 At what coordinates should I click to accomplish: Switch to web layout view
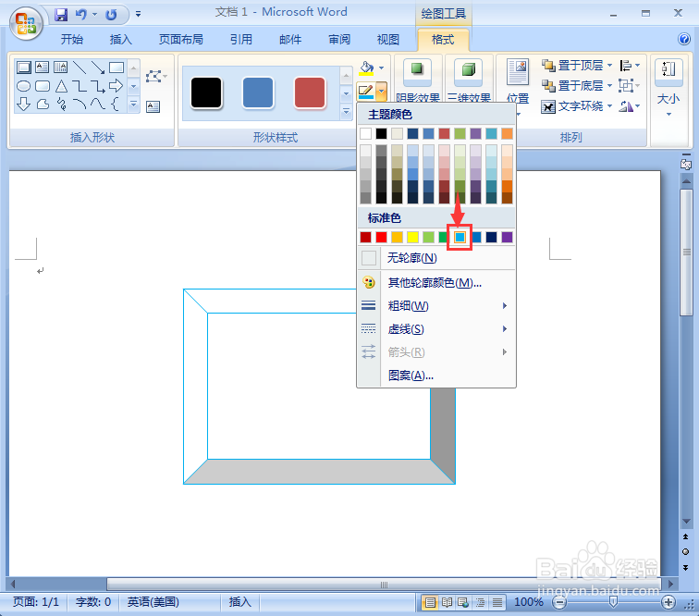click(463, 603)
